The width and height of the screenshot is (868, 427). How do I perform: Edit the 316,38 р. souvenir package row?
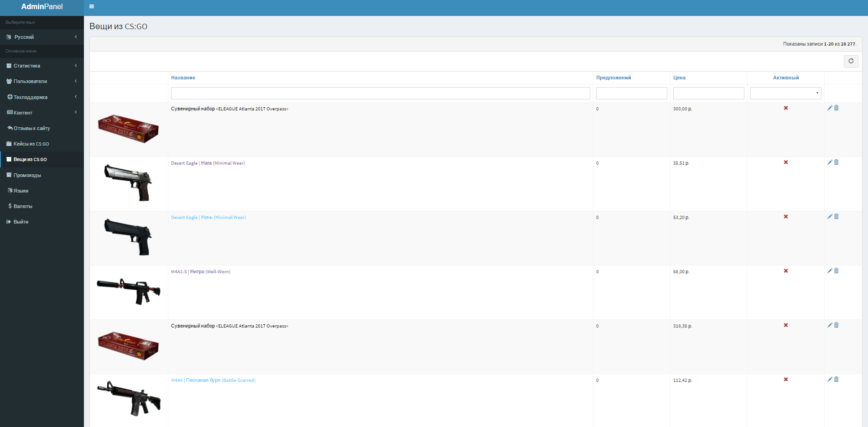tap(830, 325)
